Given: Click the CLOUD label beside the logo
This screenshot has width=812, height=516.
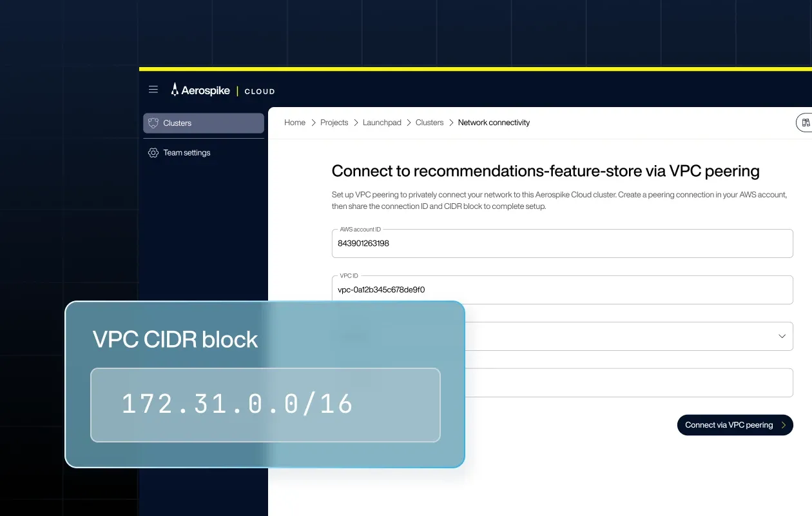Looking at the screenshot, I should (x=260, y=91).
